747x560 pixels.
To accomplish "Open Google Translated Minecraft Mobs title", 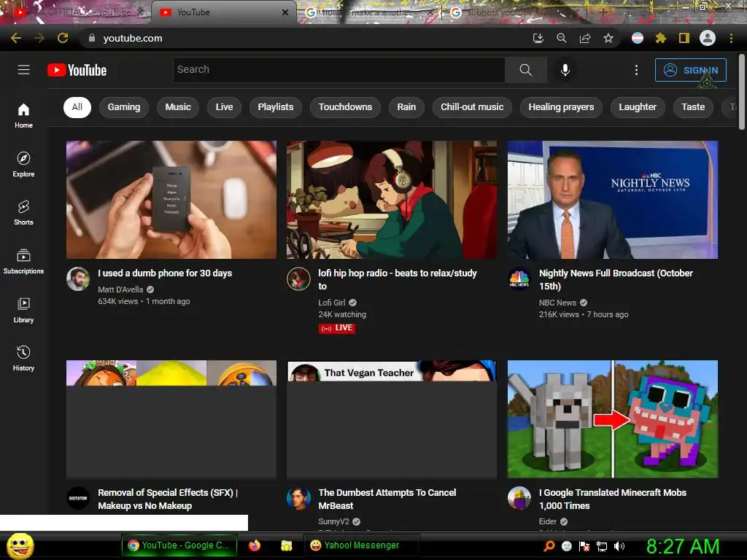I will [613, 499].
